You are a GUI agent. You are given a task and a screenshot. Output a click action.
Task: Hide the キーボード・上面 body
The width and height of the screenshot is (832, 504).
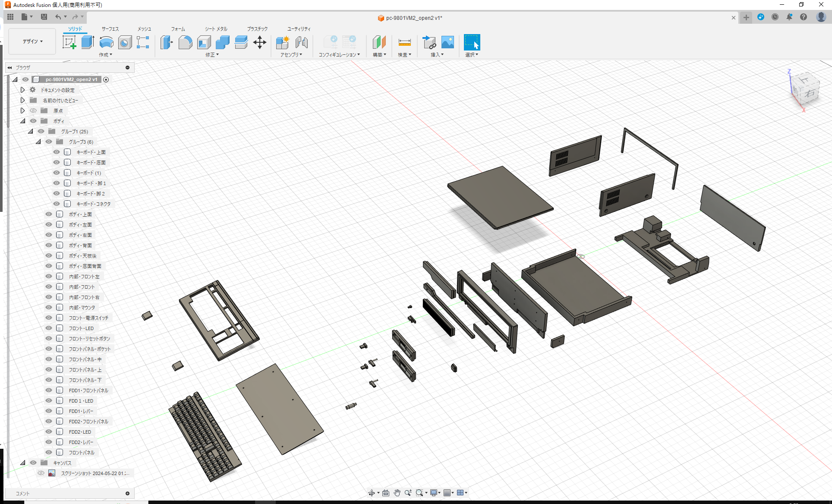coord(57,152)
